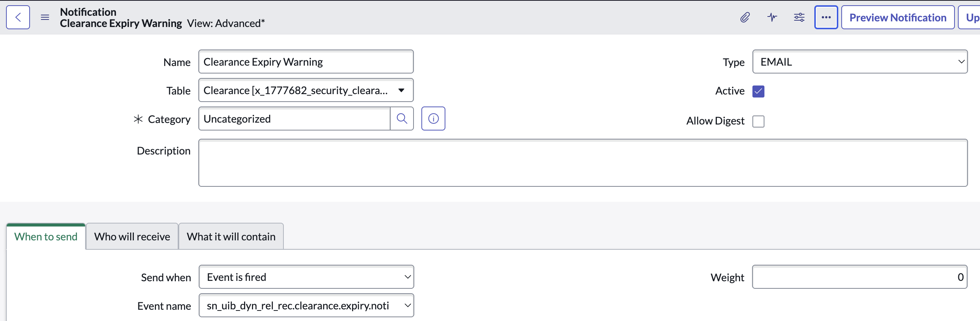Uncheck the Active checkbox
Viewport: 980px width, 321px height.
pos(758,91)
